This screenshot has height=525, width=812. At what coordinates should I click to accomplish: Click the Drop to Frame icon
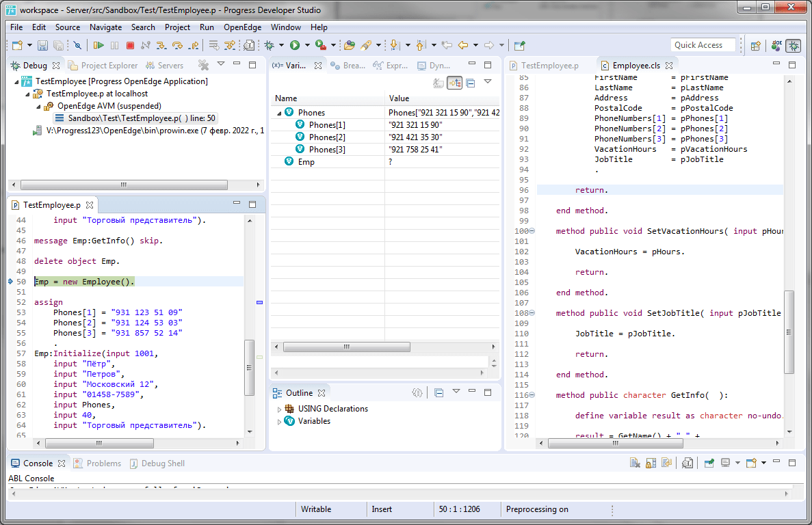tap(213, 46)
